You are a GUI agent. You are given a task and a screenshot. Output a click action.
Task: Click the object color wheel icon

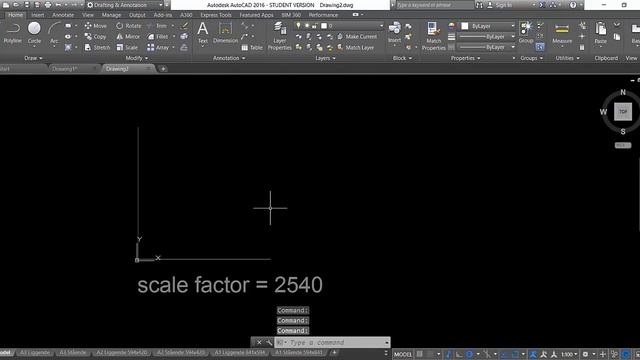click(451, 26)
